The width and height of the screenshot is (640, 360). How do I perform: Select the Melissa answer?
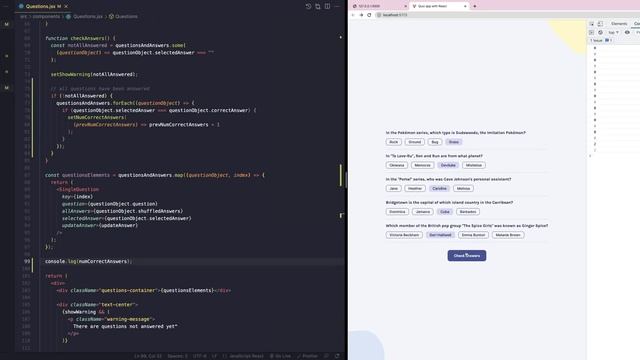pyautogui.click(x=463, y=189)
